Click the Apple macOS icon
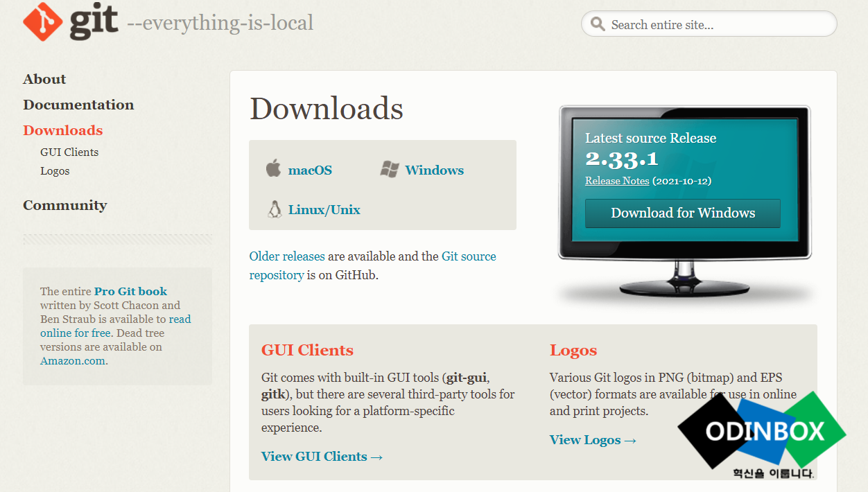The width and height of the screenshot is (868, 492). pos(273,168)
